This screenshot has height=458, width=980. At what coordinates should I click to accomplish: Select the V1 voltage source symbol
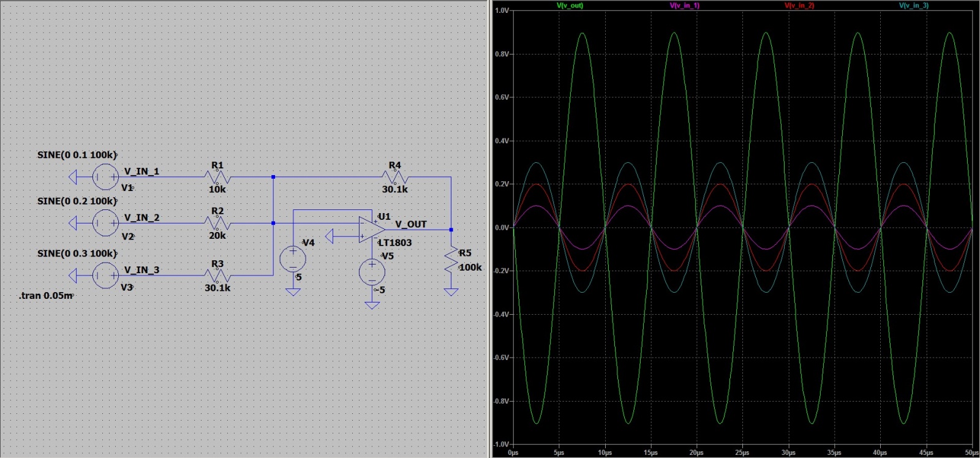click(x=105, y=177)
